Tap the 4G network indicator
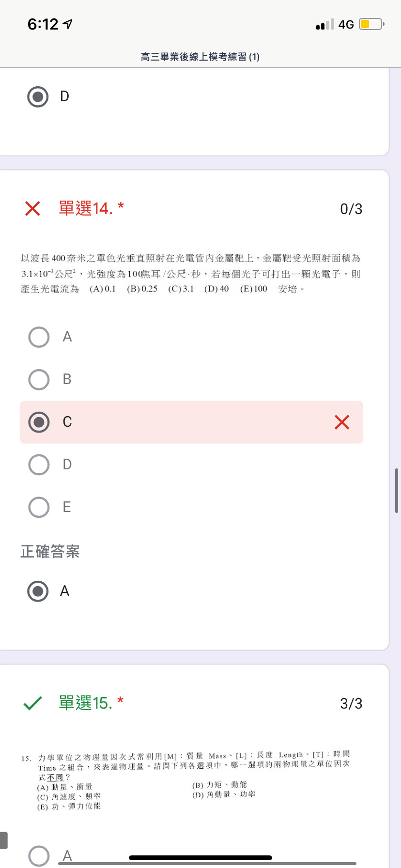Screen dimensions: 401x868 point(346,24)
